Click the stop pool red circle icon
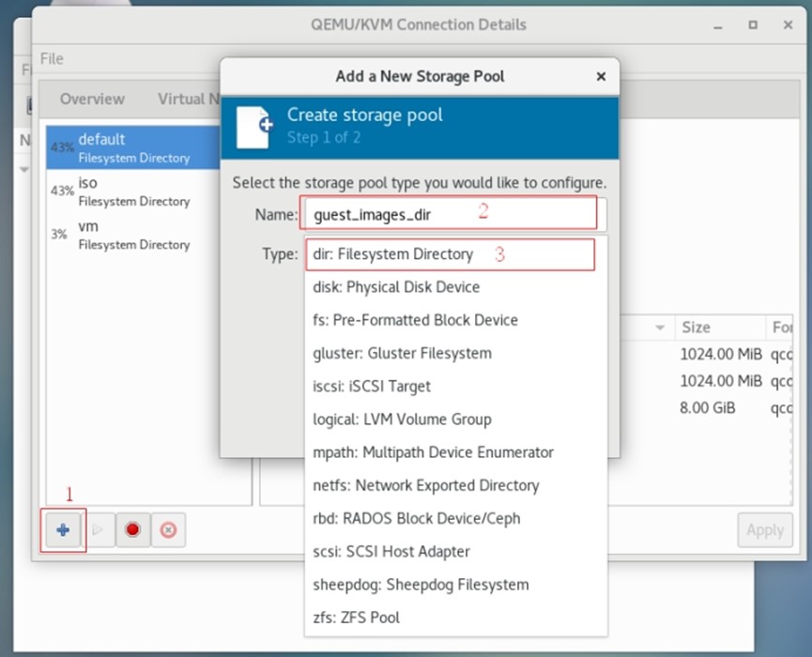812x657 pixels. [132, 529]
